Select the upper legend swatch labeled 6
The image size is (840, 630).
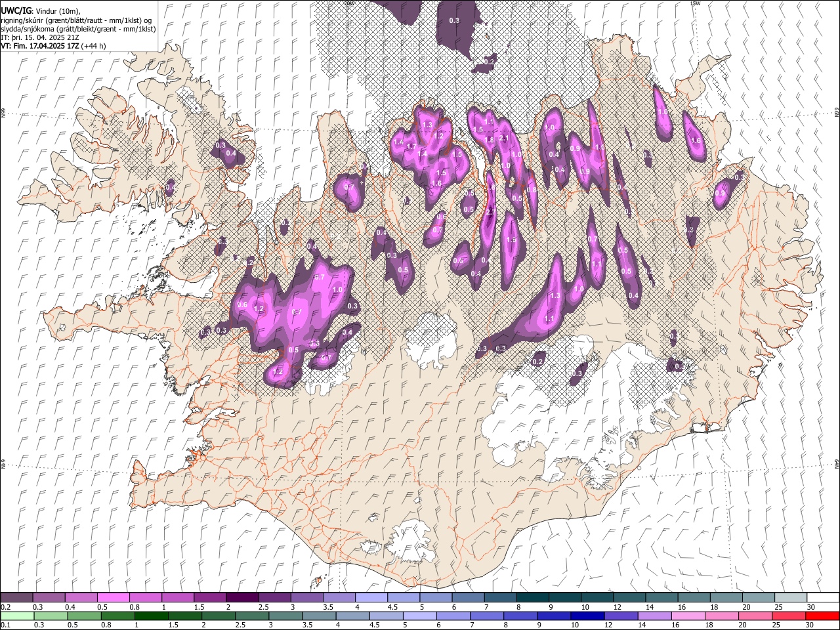[x=467, y=597]
